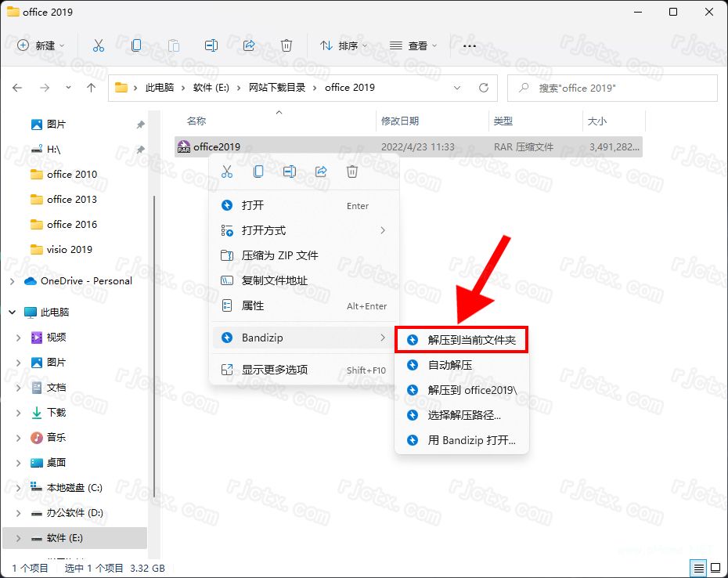728x578 pixels.
Task: Click the back navigation arrow
Action: point(17,88)
